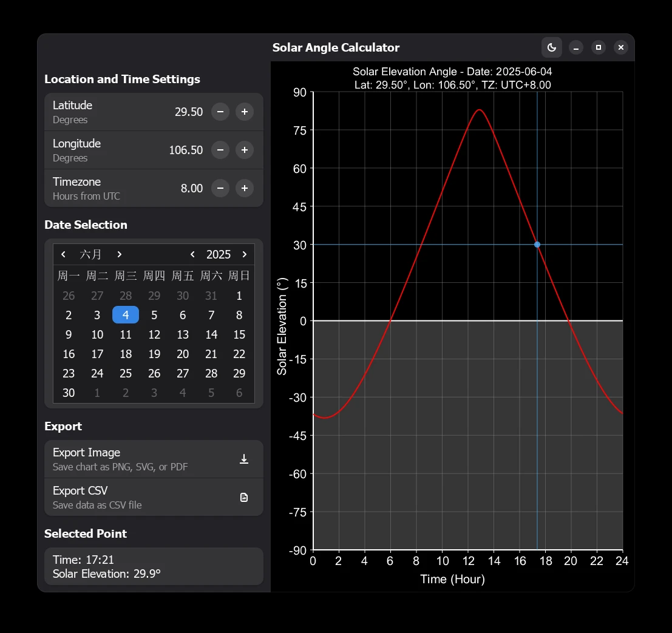Go to next year after 2025
Screen dimensions: 672x633
pos(245,254)
